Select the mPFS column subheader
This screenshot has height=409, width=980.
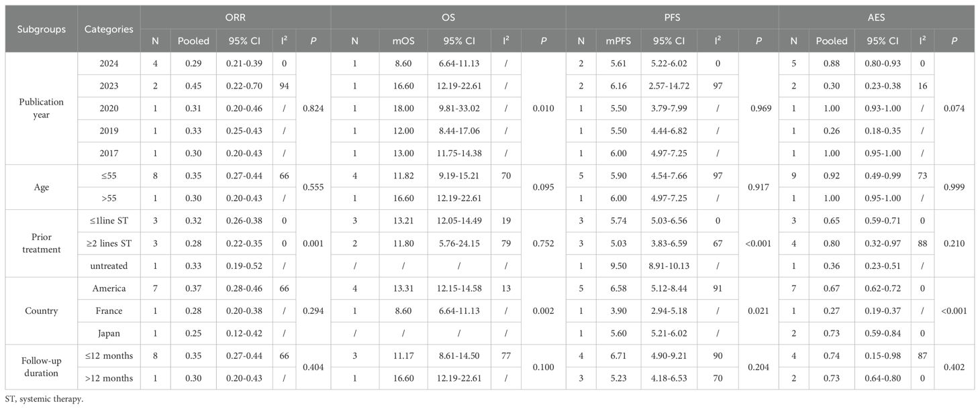click(622, 40)
